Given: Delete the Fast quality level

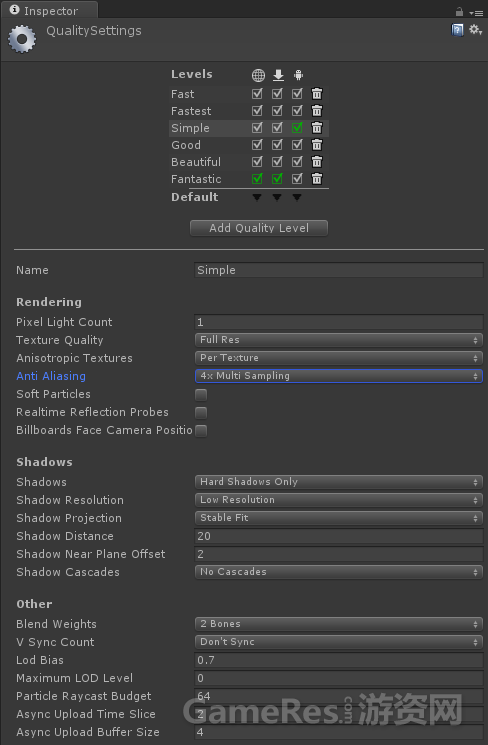Looking at the screenshot, I should [317, 94].
